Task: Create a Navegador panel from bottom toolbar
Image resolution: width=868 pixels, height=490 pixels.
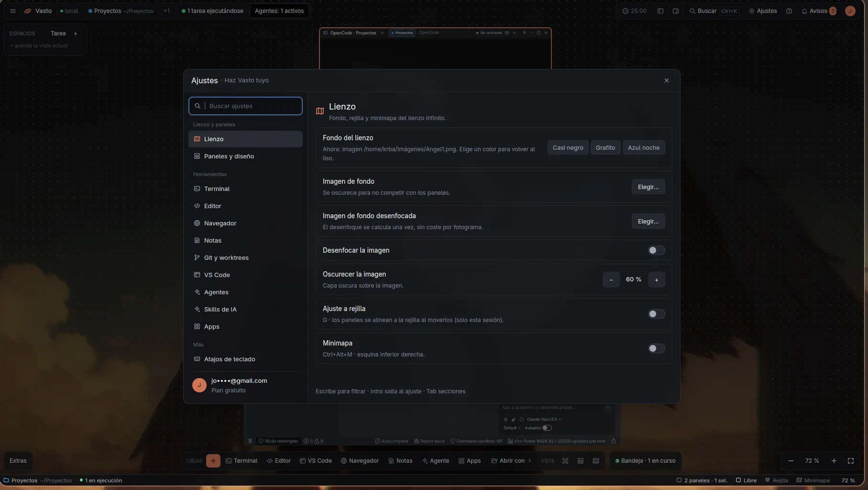Action: point(360,461)
